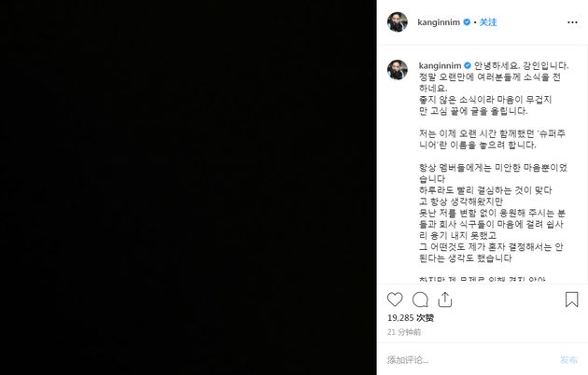Open the kanginnim username in the post header
This screenshot has height=375, width=588.
(439, 22)
